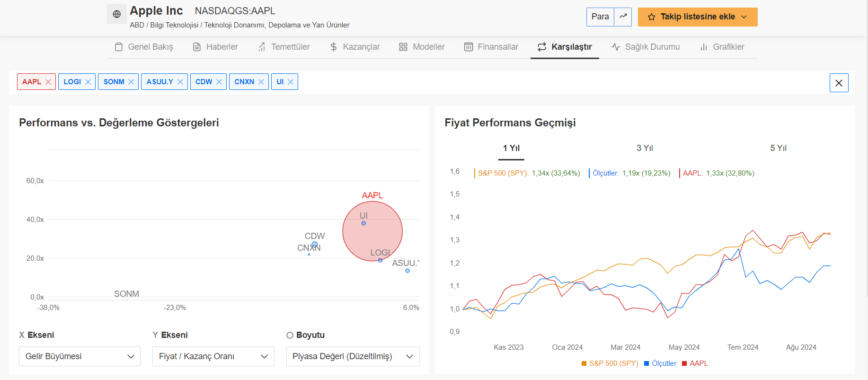Click the Ölçütler 1,19x value label
This screenshot has height=380, width=868.
[646, 173]
